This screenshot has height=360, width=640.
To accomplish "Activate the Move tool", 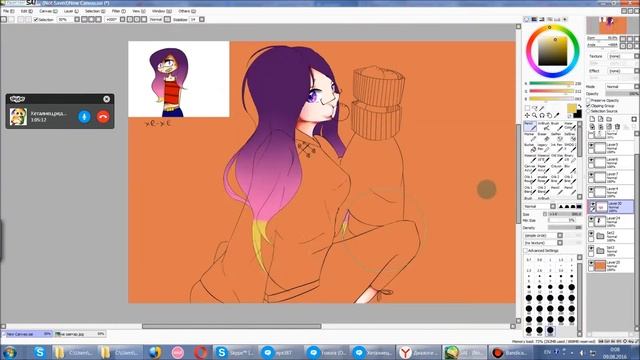I will tap(527, 116).
